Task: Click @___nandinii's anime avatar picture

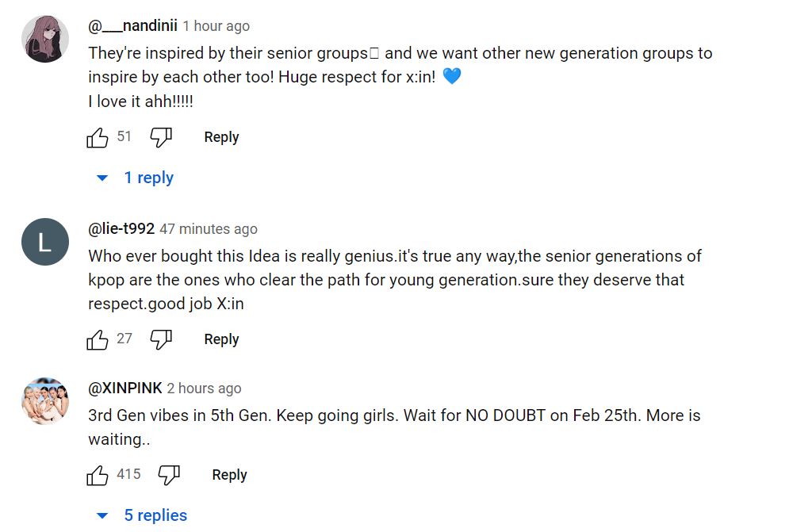Action: tap(45, 39)
